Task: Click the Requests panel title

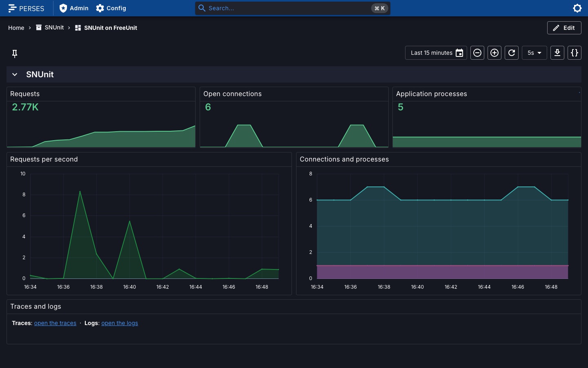Action: 25,94
